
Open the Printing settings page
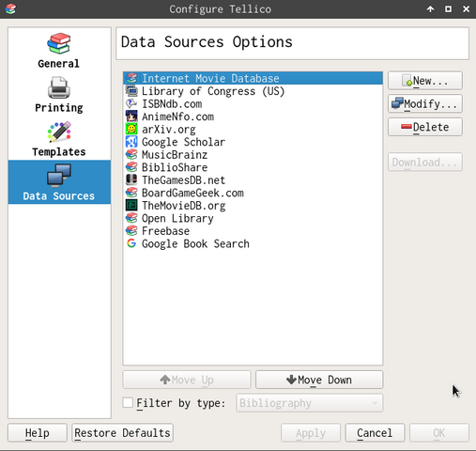[59, 95]
